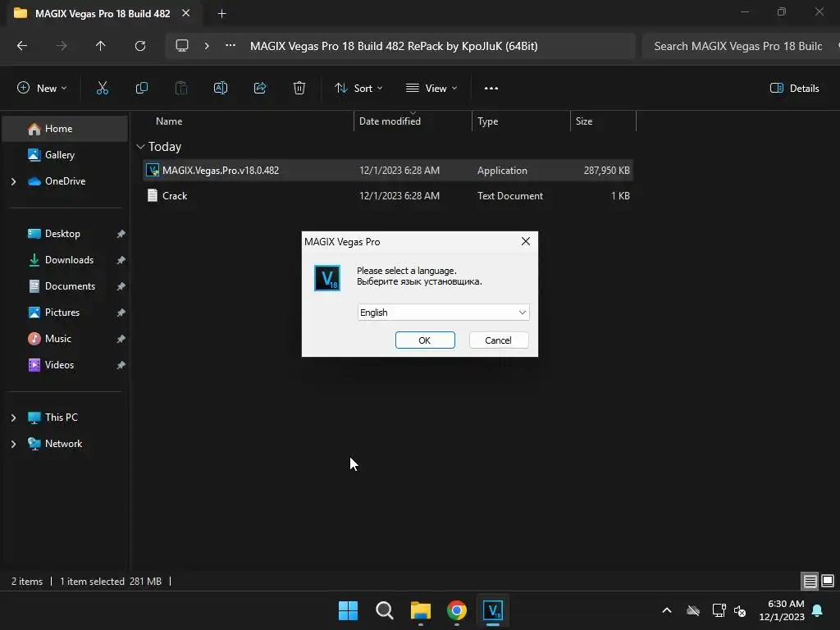The image size is (840, 630).
Task: Refresh the folder view
Action: pyautogui.click(x=140, y=46)
